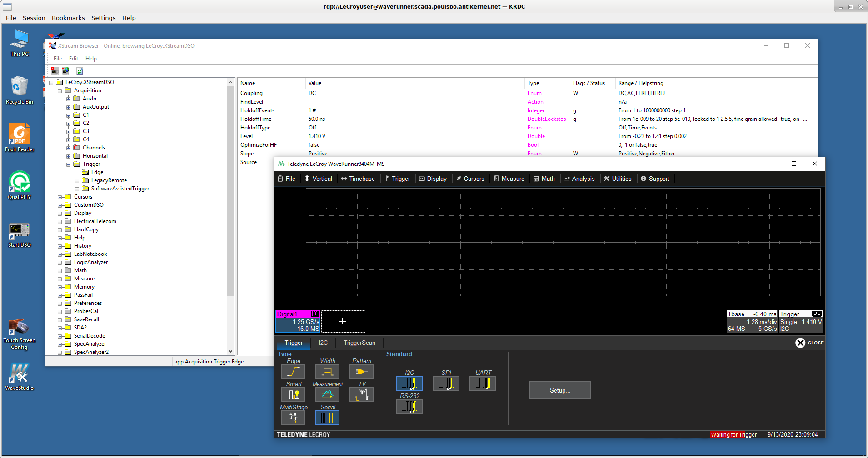Choose the RS-232 serial standard icon
The image size is (868, 458).
click(x=409, y=407)
